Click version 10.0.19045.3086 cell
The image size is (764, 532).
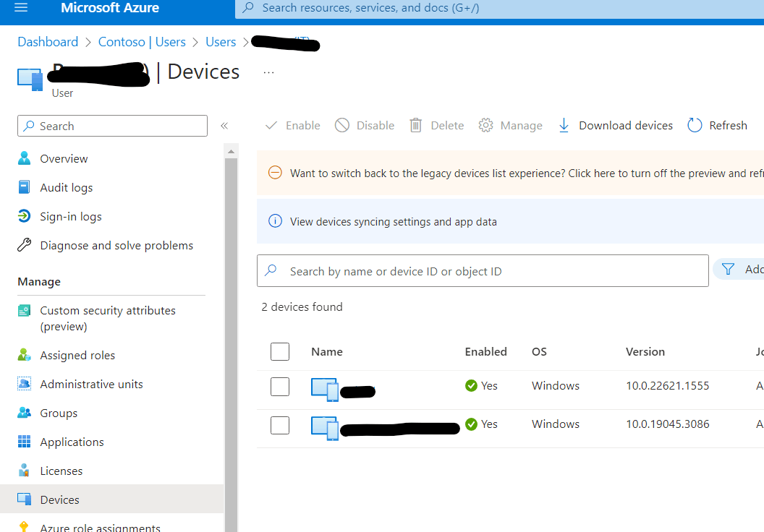point(668,424)
